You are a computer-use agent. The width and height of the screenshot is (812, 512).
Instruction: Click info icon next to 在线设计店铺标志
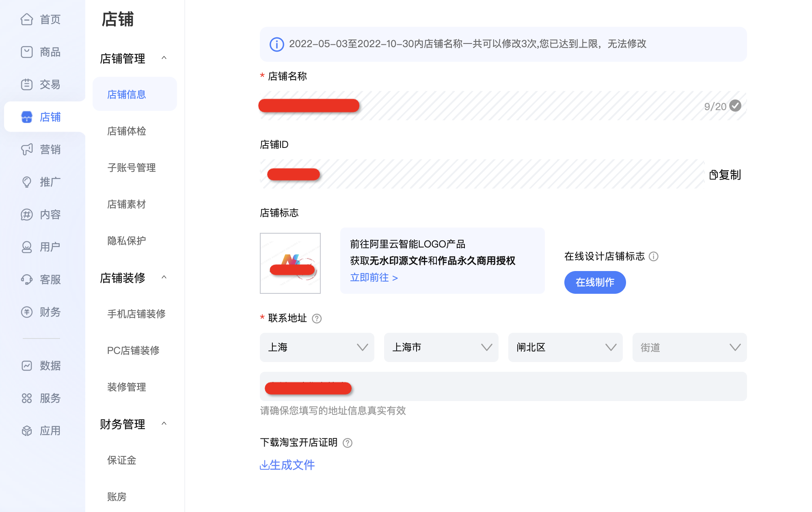[654, 256]
